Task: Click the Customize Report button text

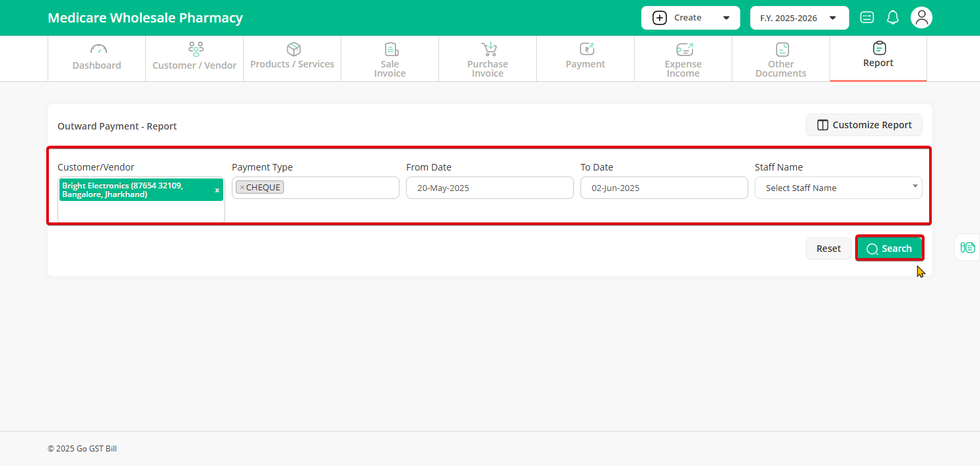Action: pos(872,125)
